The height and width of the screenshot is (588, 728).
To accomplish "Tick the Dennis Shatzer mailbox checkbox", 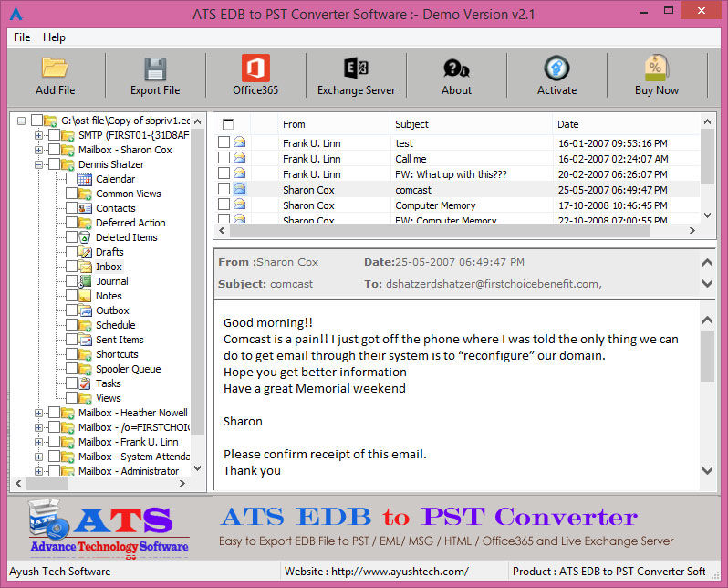I will tap(55, 164).
